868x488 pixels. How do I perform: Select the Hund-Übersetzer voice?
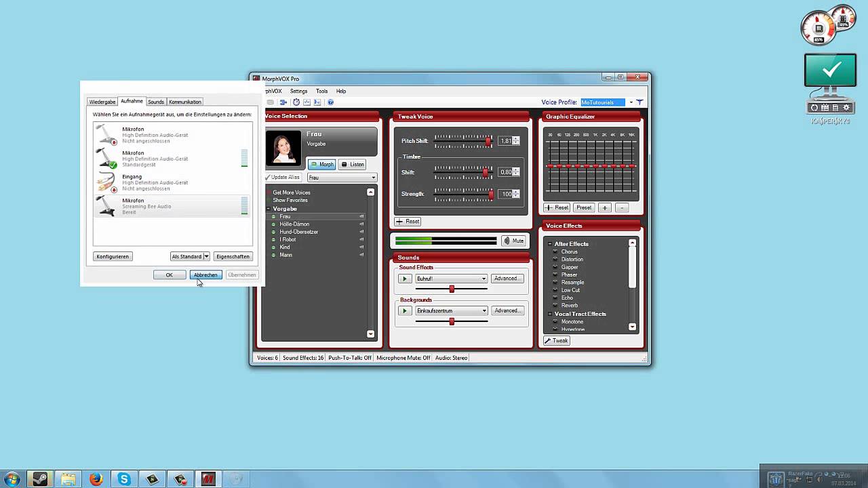click(299, 232)
